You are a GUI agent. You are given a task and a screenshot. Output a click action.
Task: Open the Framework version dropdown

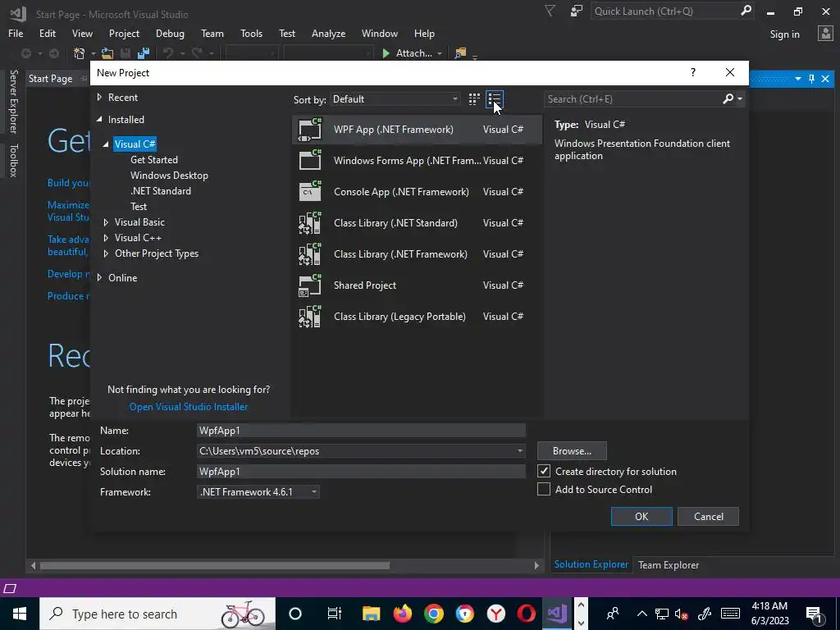pos(258,492)
